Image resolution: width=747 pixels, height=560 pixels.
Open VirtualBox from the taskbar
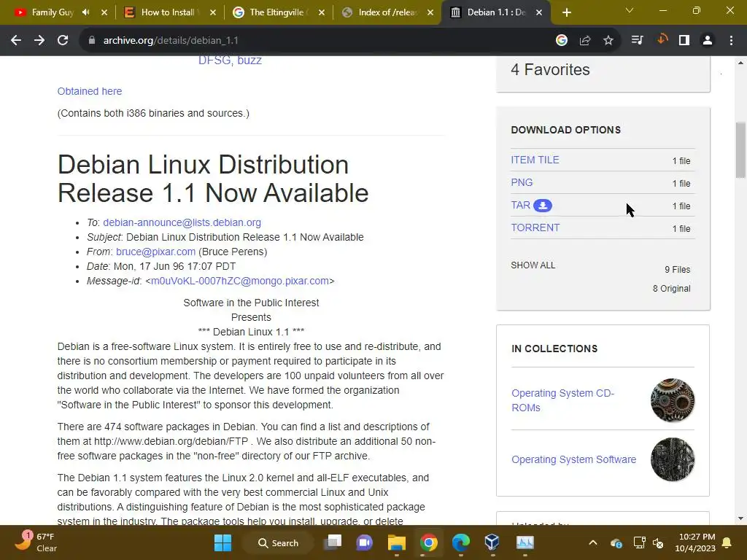[492, 542]
